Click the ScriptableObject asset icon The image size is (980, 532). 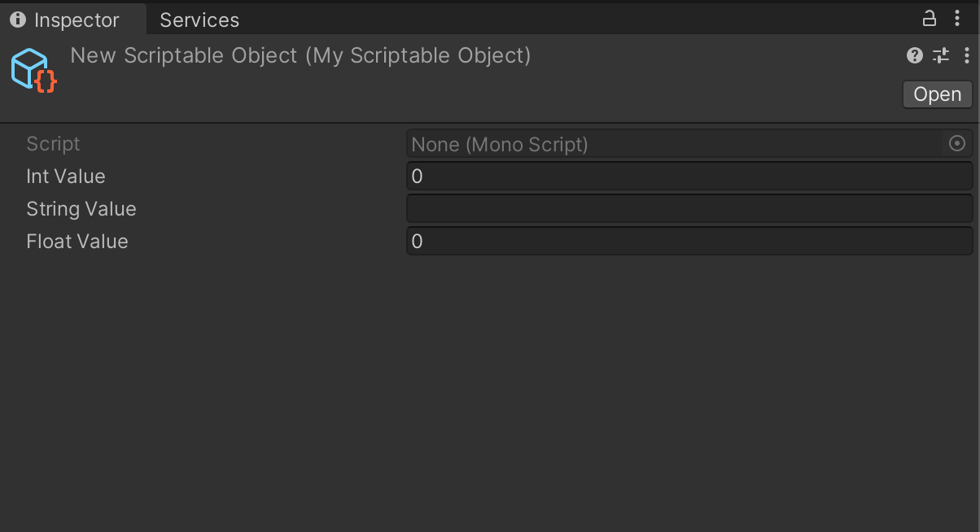tap(33, 69)
